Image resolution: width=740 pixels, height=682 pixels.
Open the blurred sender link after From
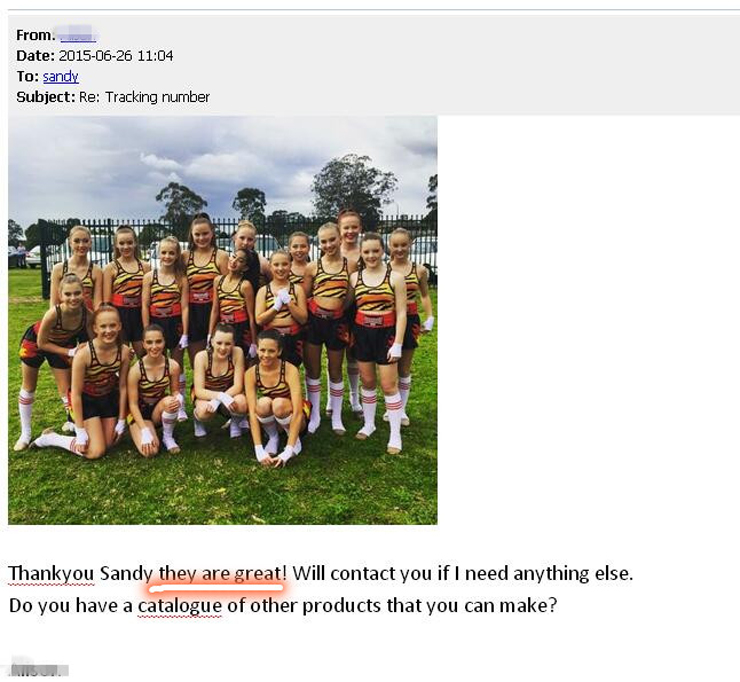(x=78, y=35)
